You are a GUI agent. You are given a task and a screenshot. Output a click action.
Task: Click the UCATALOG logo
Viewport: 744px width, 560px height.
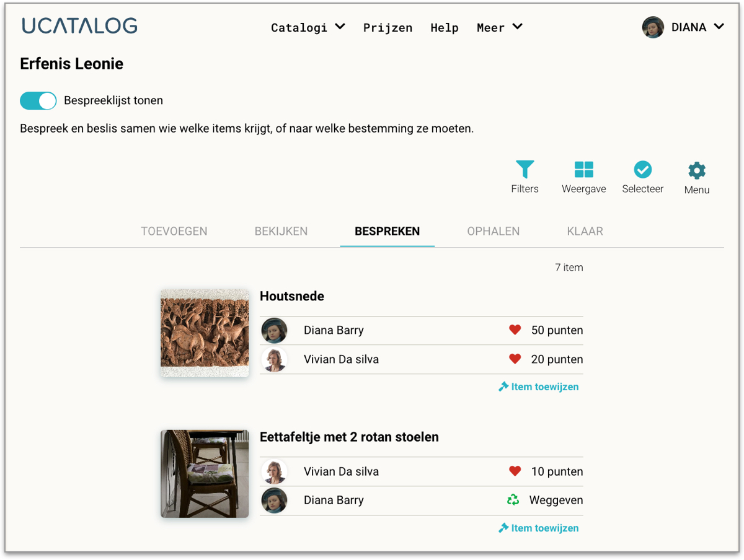(79, 26)
